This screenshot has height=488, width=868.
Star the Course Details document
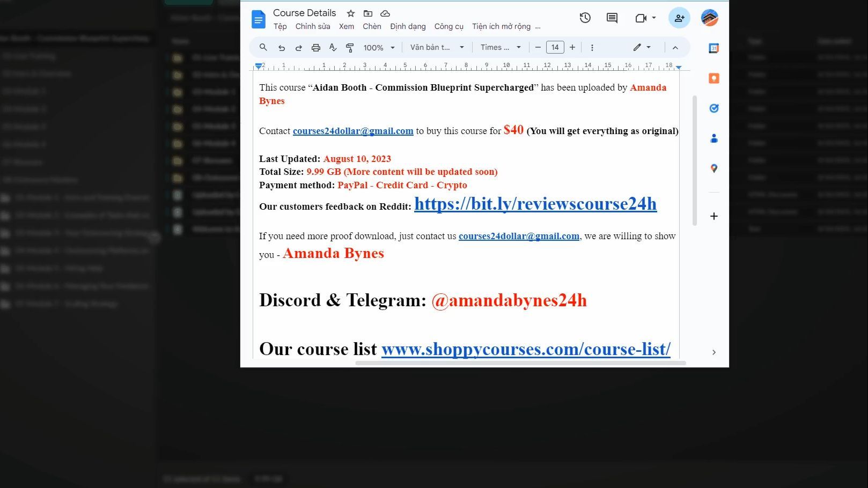351,13
